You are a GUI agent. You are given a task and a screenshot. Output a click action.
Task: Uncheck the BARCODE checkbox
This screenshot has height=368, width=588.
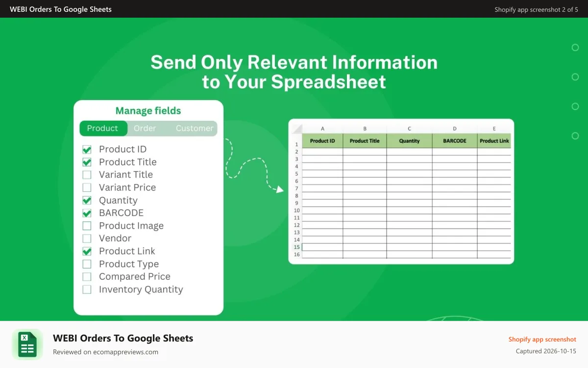pos(87,213)
